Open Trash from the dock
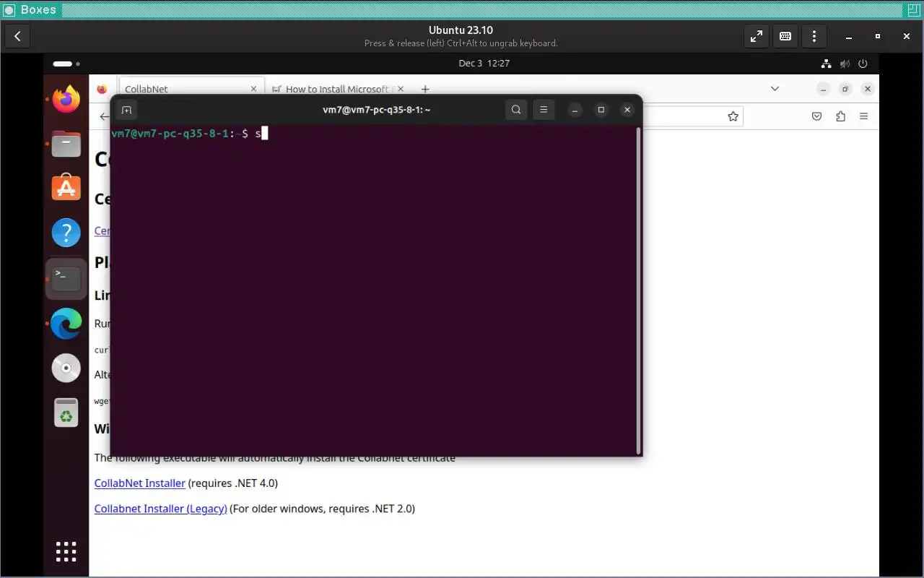Viewport: 924px width, 578px height. pos(66,413)
